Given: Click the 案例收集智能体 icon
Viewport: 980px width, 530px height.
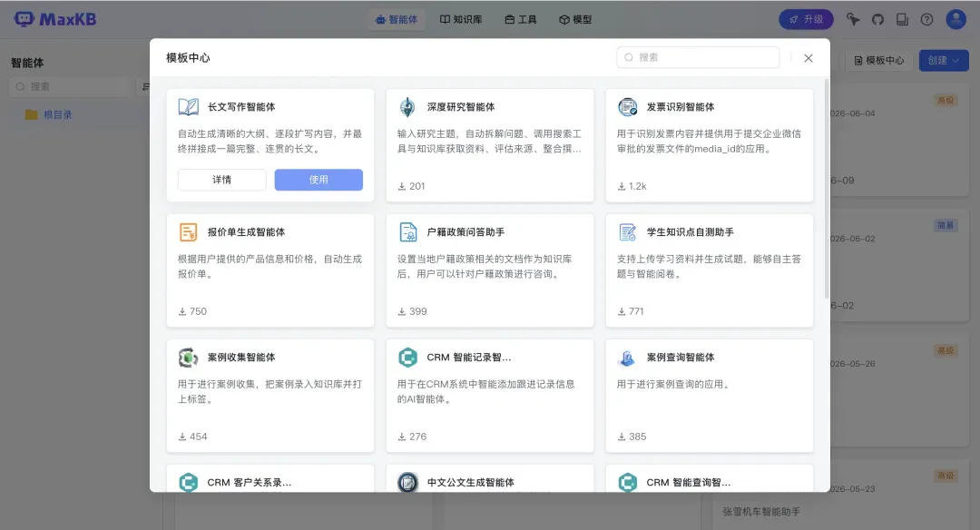Looking at the screenshot, I should click(188, 358).
